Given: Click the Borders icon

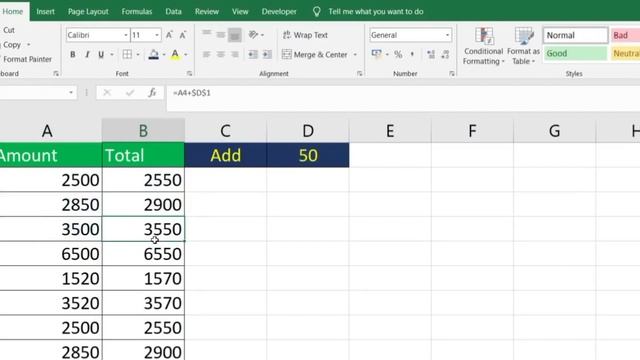Looking at the screenshot, I should (127, 54).
